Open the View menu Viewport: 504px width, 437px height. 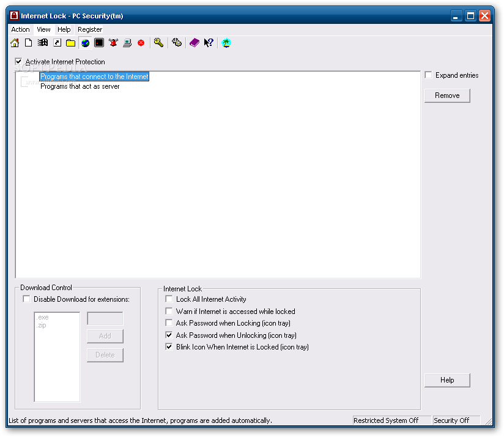(x=43, y=29)
